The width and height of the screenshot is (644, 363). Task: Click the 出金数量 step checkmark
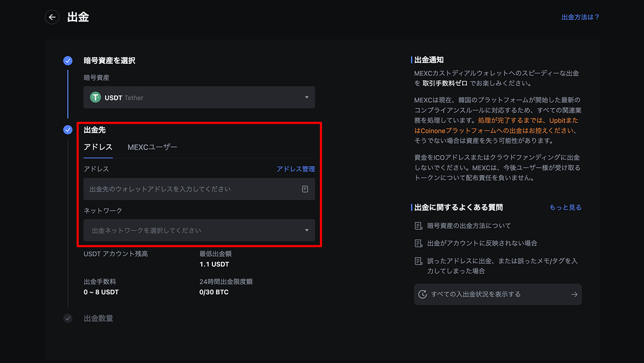(68, 318)
